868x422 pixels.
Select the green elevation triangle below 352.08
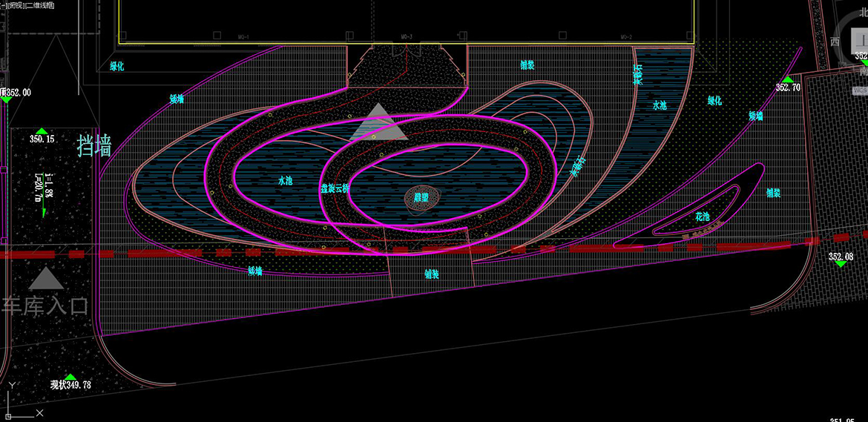[x=841, y=264]
